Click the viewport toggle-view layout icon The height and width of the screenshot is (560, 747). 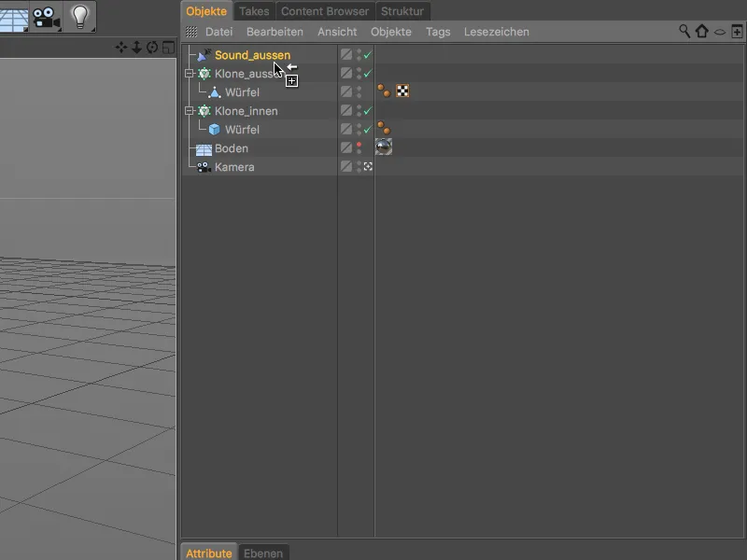pos(168,48)
